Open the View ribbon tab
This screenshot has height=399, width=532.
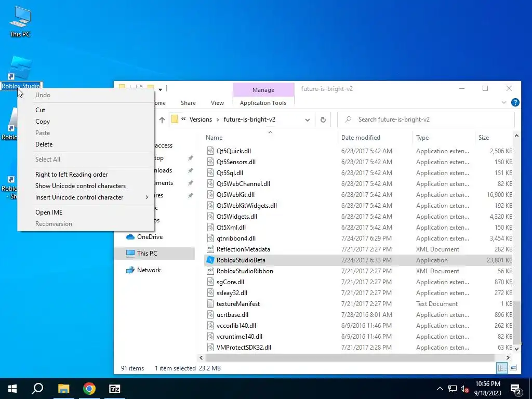217,103
